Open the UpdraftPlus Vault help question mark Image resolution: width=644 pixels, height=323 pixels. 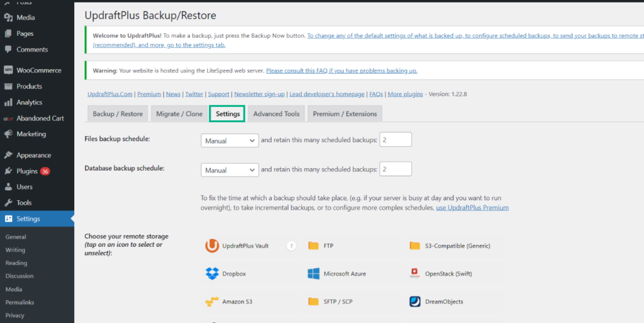coord(291,246)
